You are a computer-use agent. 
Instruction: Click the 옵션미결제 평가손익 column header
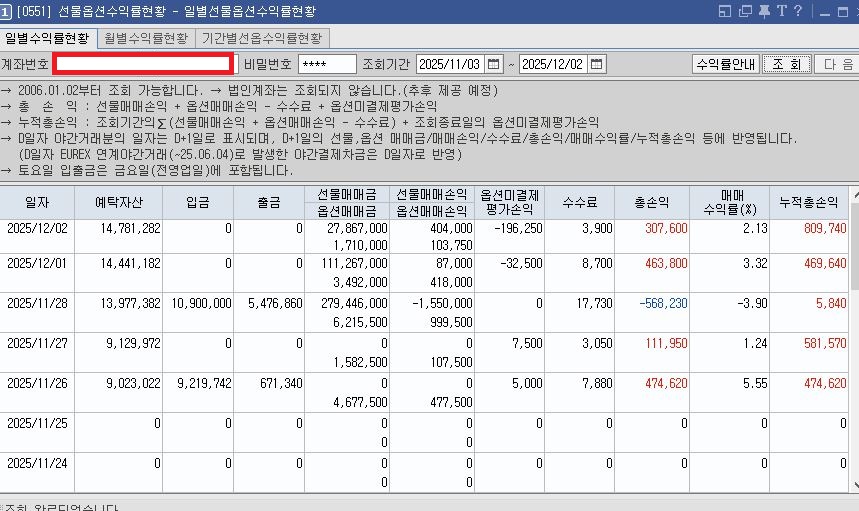point(509,203)
